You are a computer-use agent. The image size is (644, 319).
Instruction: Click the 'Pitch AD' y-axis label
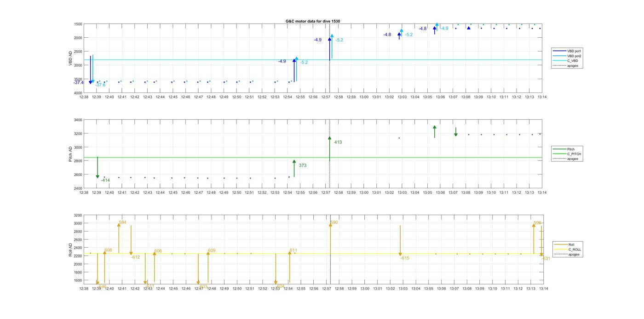pyautogui.click(x=70, y=154)
